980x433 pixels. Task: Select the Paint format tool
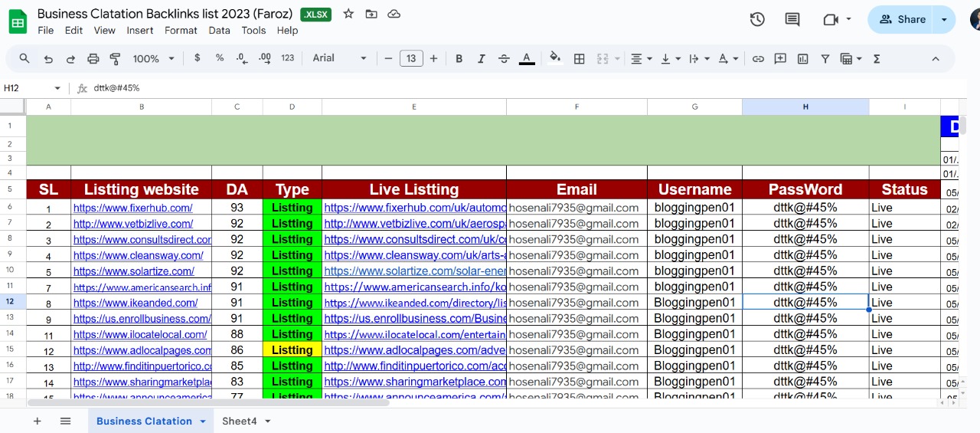116,59
